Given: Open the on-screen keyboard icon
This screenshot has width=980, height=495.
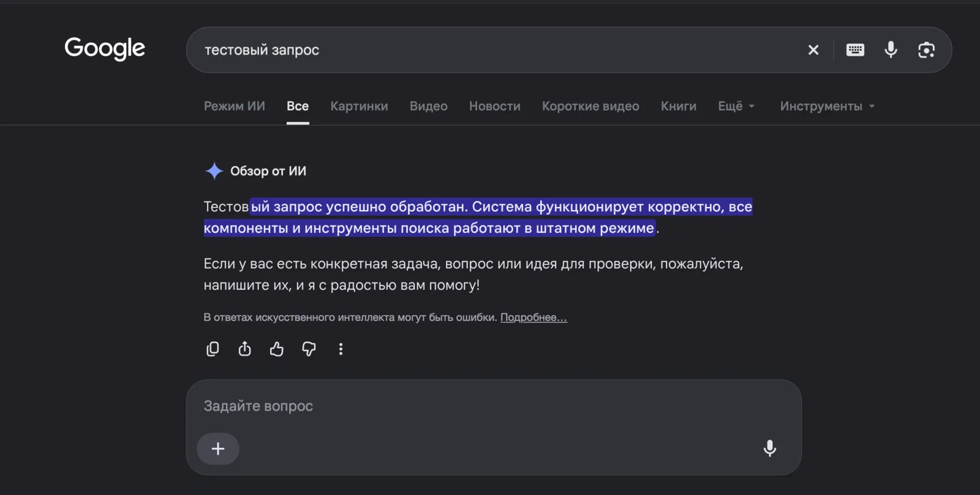Looking at the screenshot, I should coord(855,50).
